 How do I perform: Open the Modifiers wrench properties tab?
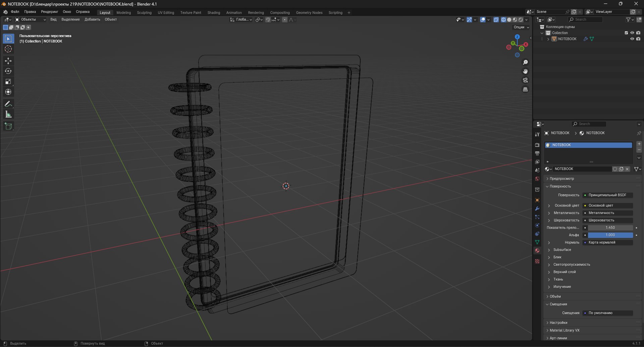pos(537,208)
